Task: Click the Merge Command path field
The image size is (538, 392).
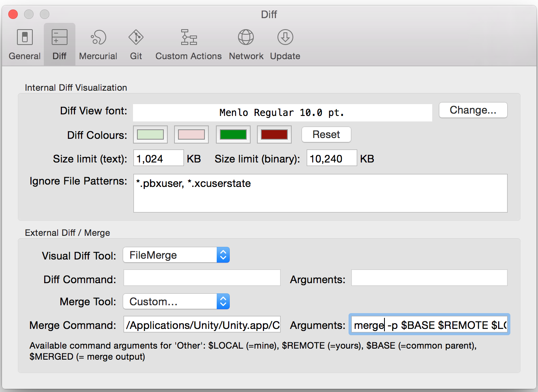Action: 202,324
